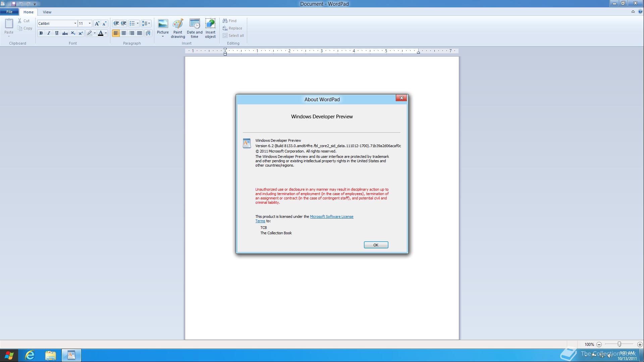Shrink font size with the smaller A icon
Screen dimensions: 644x362
[x=104, y=23]
